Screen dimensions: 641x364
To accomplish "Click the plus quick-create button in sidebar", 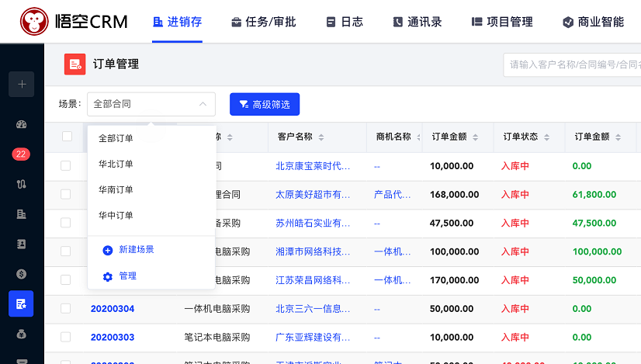I will (21, 85).
